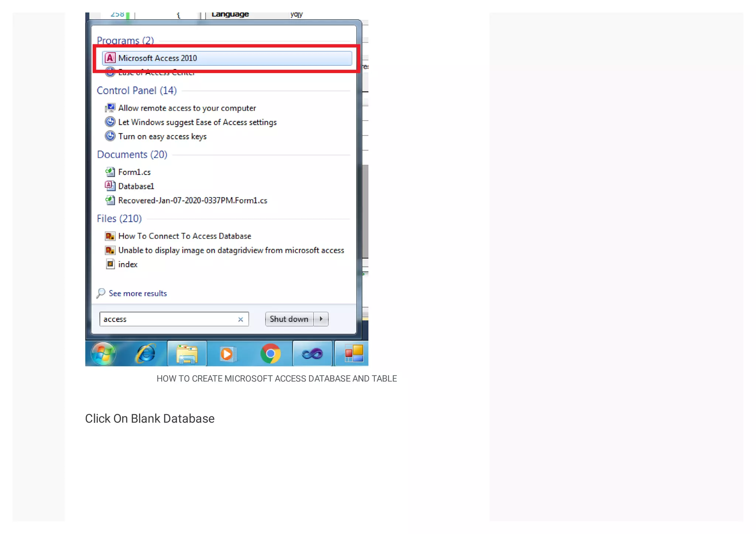This screenshot has width=756, height=534.
Task: Open Microsoft Access 2010 from Programs
Action: click(227, 58)
